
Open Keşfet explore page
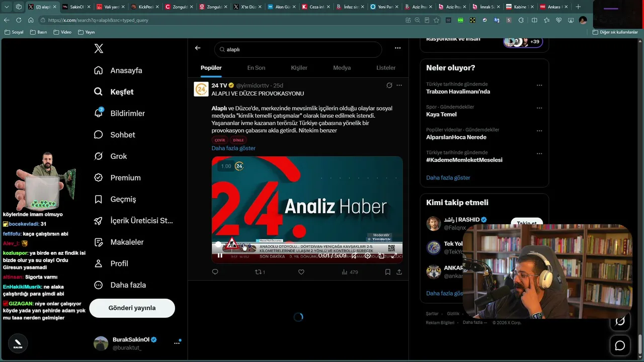[114, 92]
